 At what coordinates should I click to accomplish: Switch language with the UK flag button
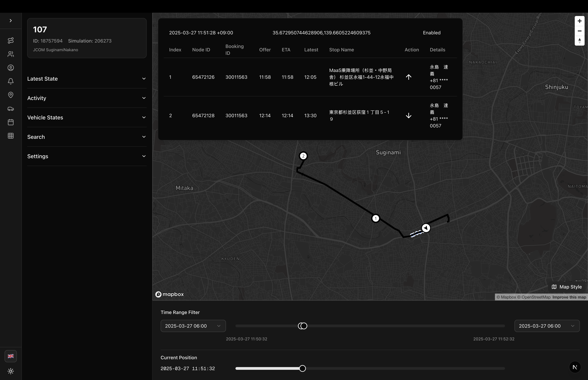pos(11,356)
